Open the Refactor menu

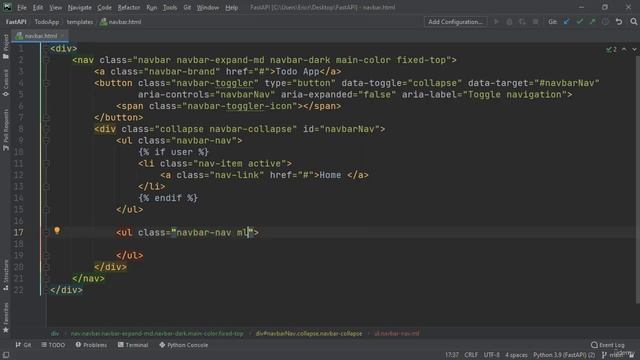coord(129,7)
